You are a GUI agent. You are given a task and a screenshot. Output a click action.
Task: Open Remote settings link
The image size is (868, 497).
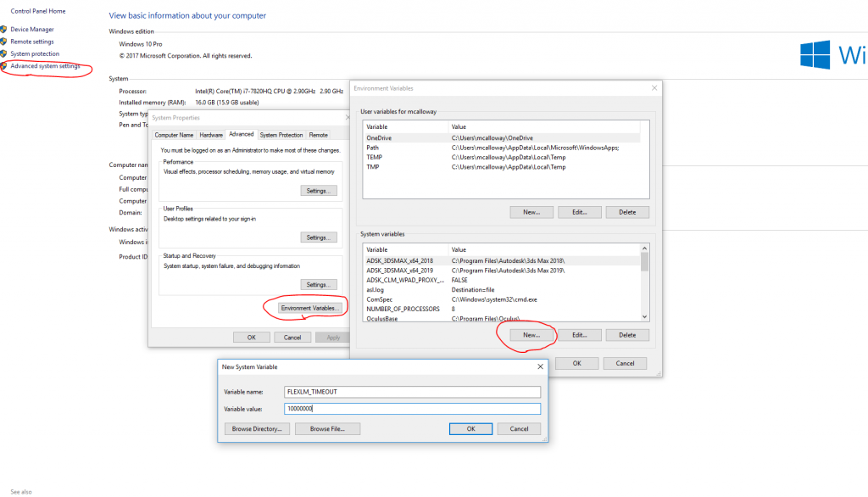(32, 42)
